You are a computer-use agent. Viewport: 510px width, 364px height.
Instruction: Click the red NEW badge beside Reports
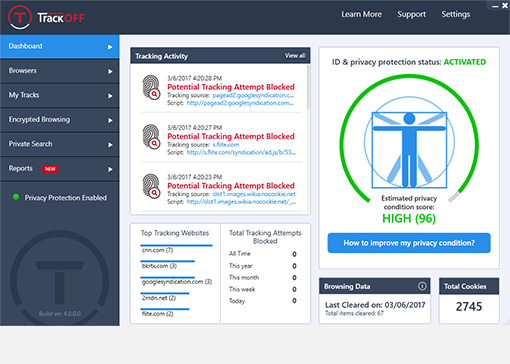click(50, 169)
